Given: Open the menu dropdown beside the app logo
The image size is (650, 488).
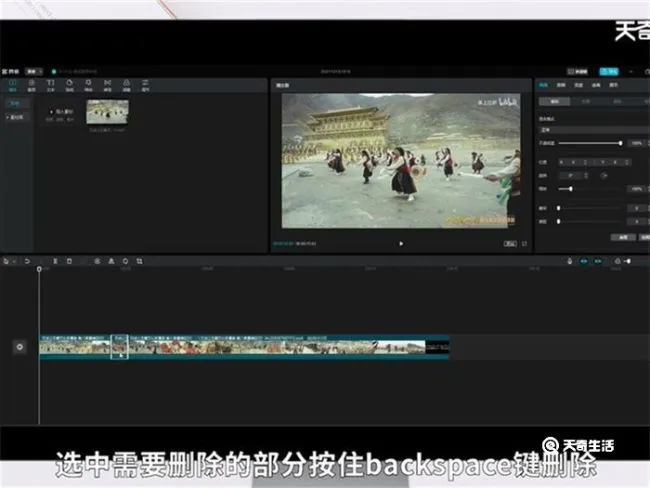Looking at the screenshot, I should coord(34,71).
